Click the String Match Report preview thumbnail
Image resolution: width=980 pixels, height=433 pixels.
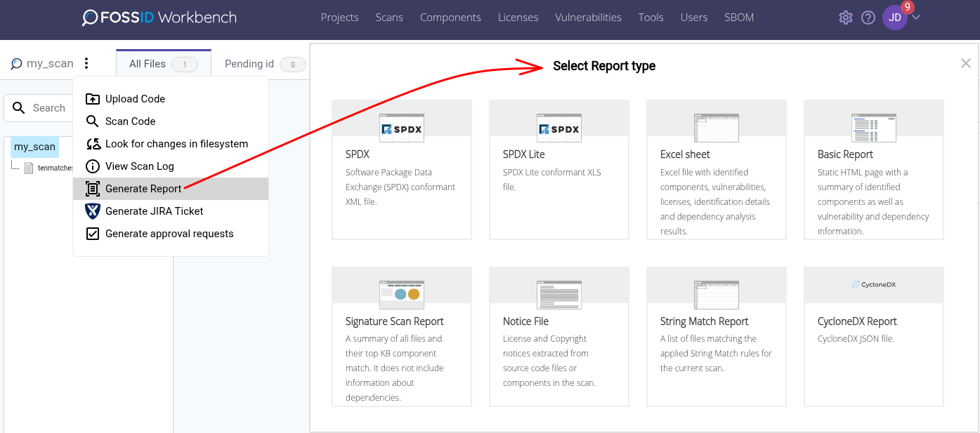(x=717, y=295)
